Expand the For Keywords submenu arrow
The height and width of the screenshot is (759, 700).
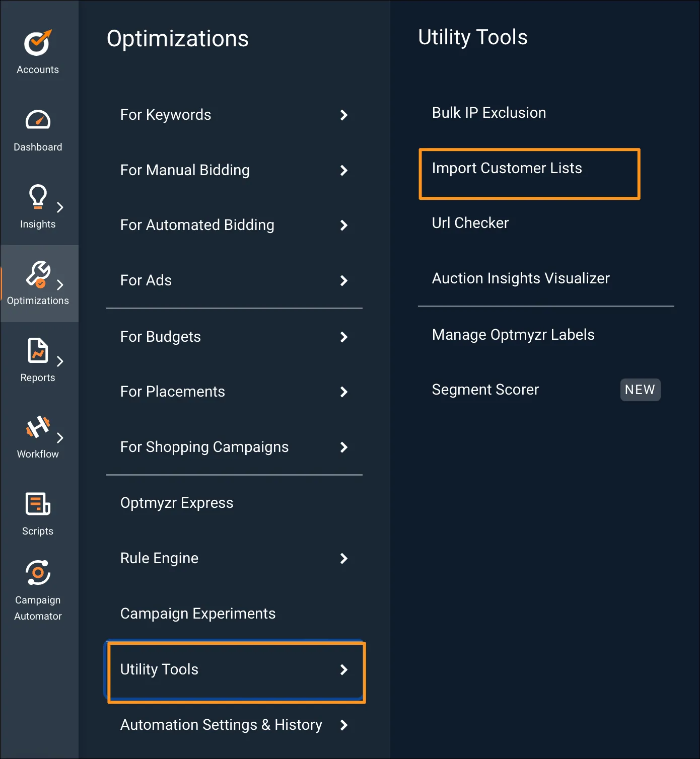344,115
